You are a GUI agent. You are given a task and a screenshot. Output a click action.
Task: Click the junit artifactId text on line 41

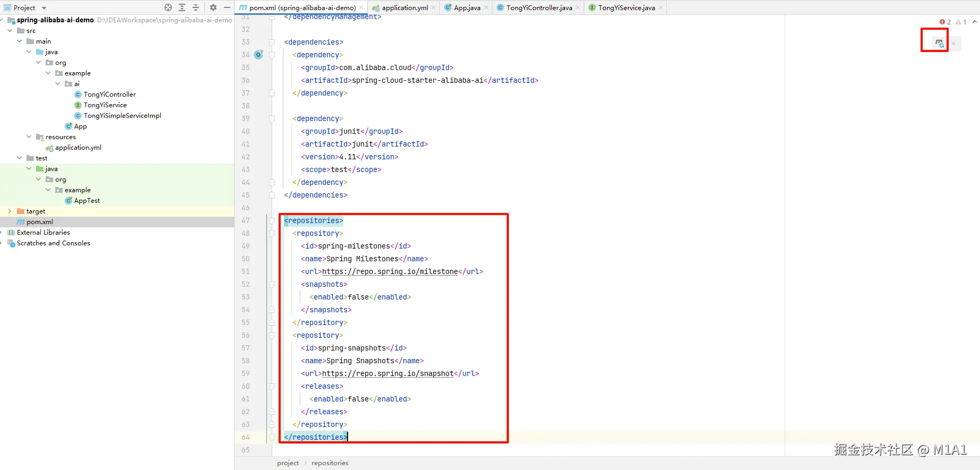point(362,144)
